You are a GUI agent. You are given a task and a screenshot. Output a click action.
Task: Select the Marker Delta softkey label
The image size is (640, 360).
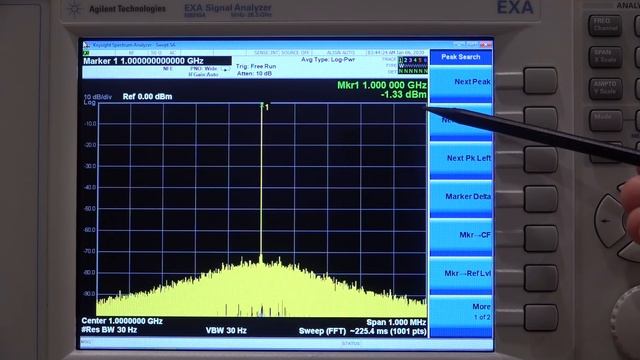coord(468,196)
